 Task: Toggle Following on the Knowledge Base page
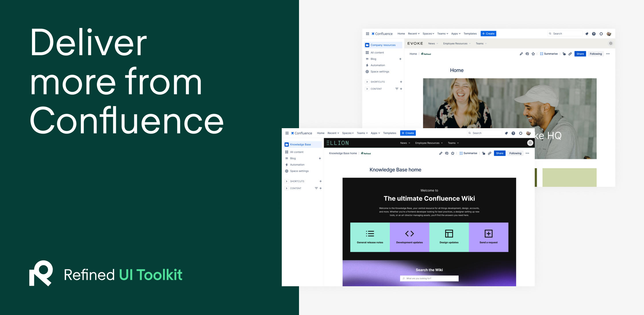[x=515, y=153]
